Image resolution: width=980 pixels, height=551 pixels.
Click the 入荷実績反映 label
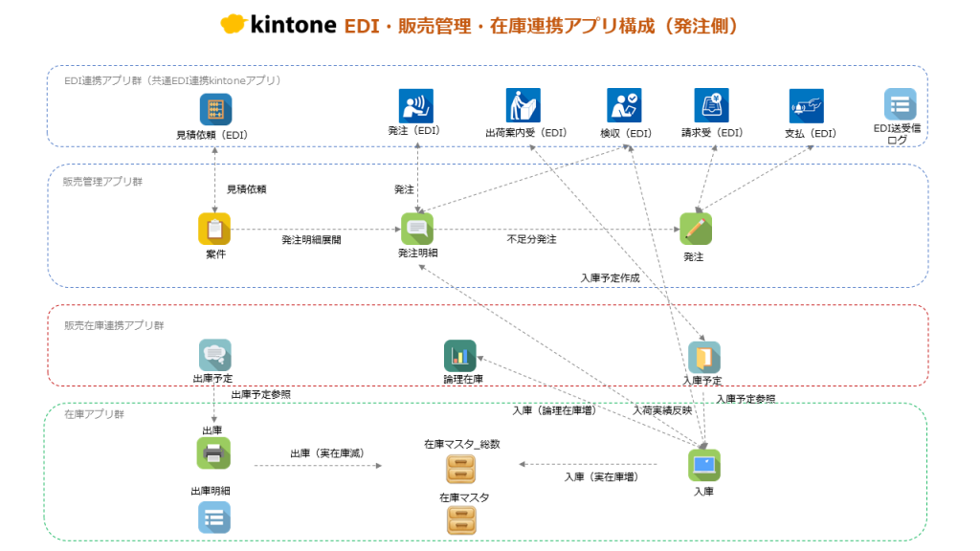point(662,410)
